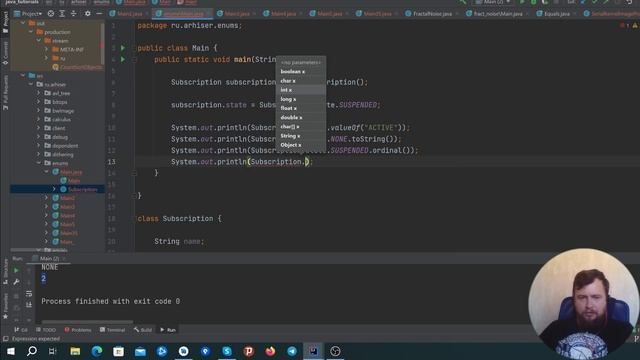The image size is (640, 360).
Task: Expand the client package
Action: coord(39,128)
